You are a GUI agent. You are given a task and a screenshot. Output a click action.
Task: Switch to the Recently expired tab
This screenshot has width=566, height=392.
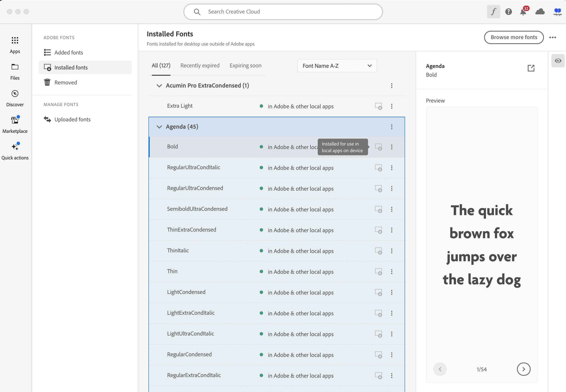click(x=200, y=65)
